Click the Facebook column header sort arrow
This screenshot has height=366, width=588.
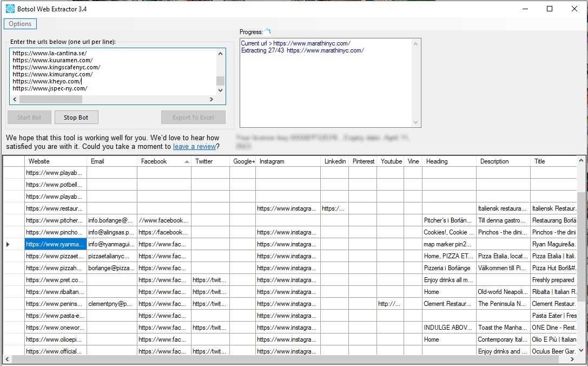coord(187,162)
